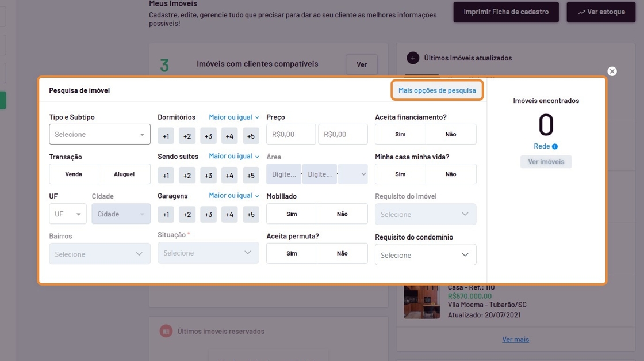Open the UF state dropdown
Viewport: 644px width, 361px height.
click(67, 214)
